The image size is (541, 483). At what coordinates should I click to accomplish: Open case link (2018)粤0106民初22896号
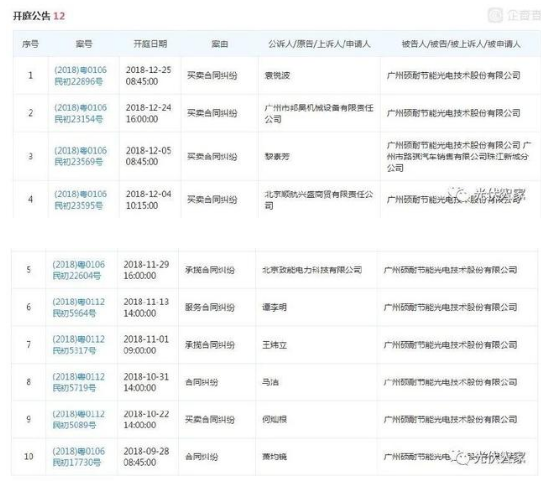(80, 76)
